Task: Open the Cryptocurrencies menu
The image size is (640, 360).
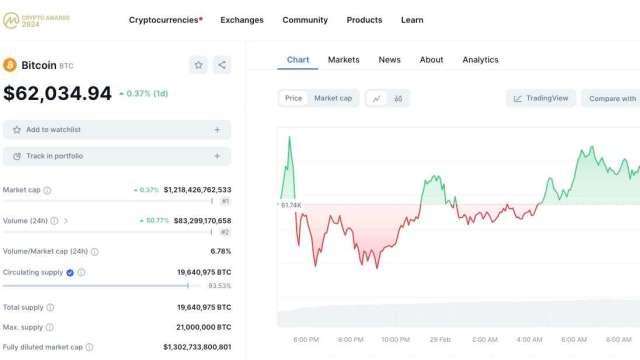Action: [165, 20]
